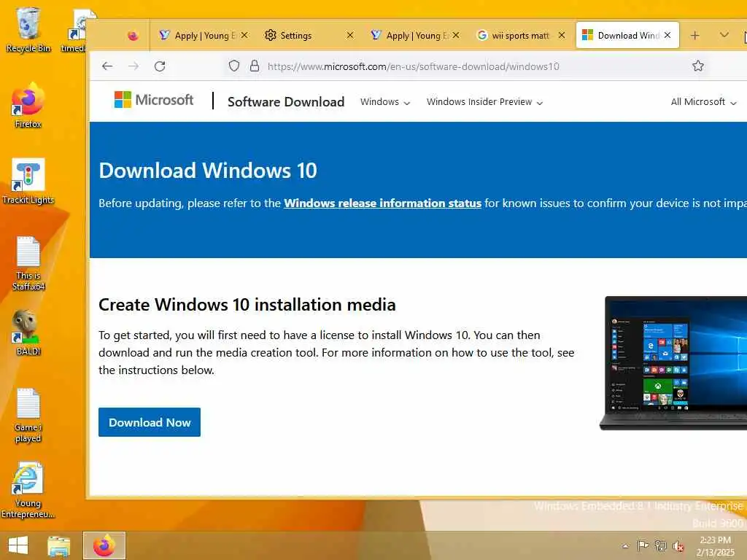
Task: Click Firefox icon in taskbar
Action: tap(104, 545)
